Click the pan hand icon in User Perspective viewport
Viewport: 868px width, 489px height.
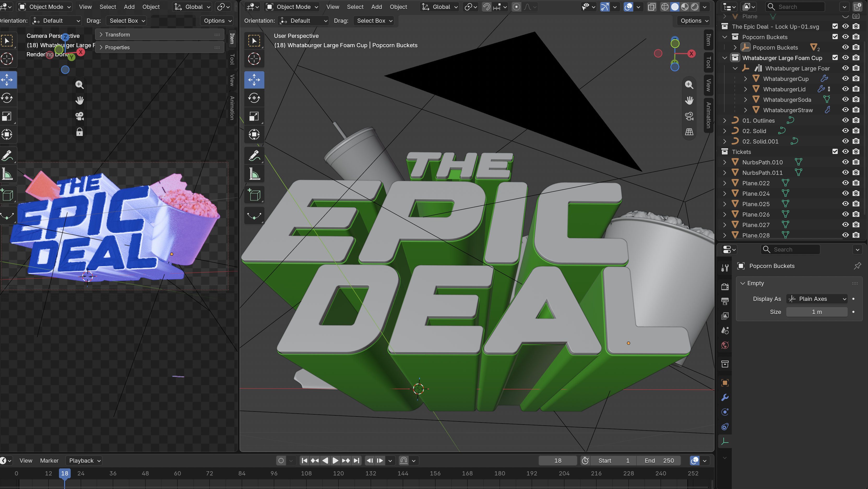tap(689, 100)
